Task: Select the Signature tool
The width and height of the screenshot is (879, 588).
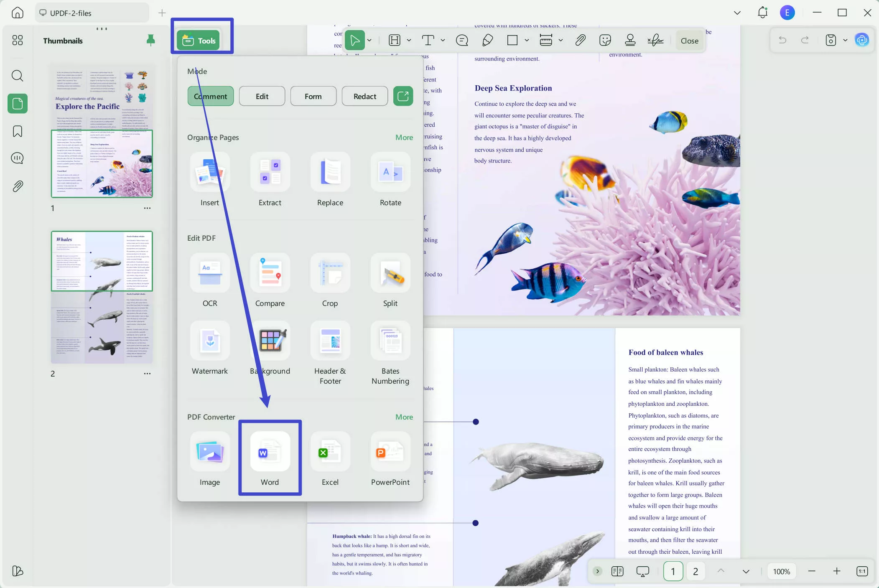Action: [655, 40]
